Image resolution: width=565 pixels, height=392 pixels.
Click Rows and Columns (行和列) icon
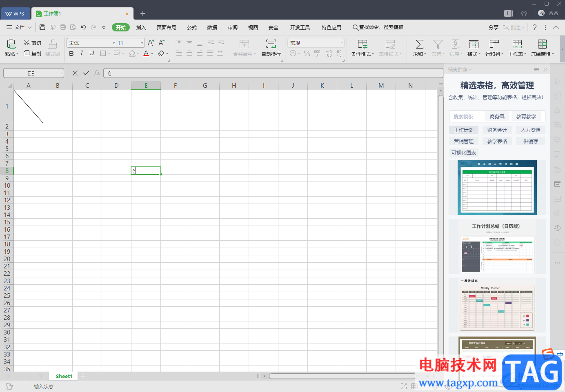(494, 44)
